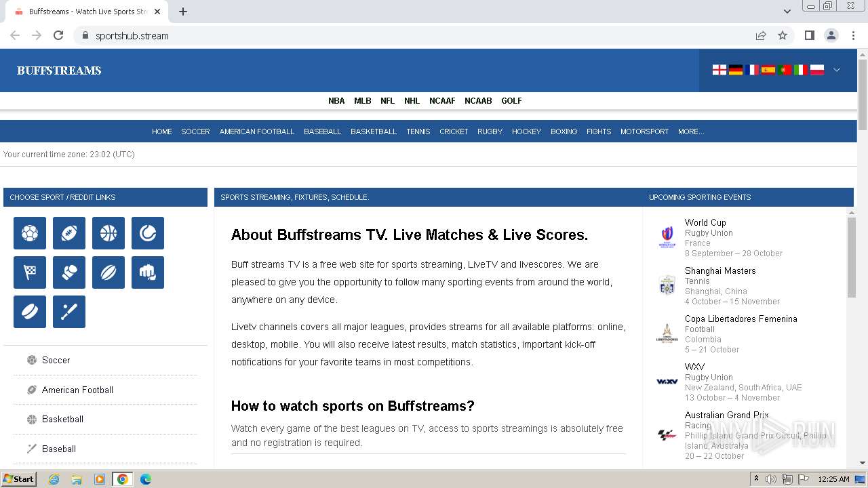The width and height of the screenshot is (868, 488).
Task: Select the Portuguese flag language
Action: coord(785,70)
